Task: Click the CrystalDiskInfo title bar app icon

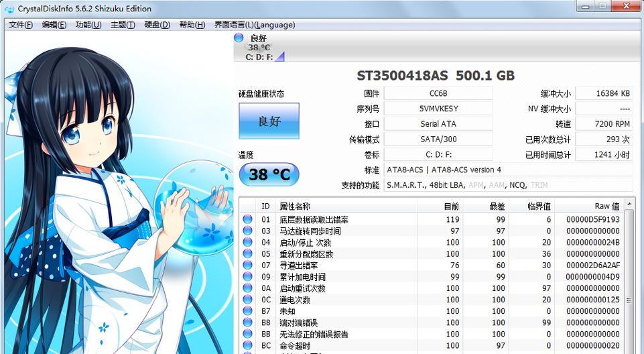Action: pos(9,9)
